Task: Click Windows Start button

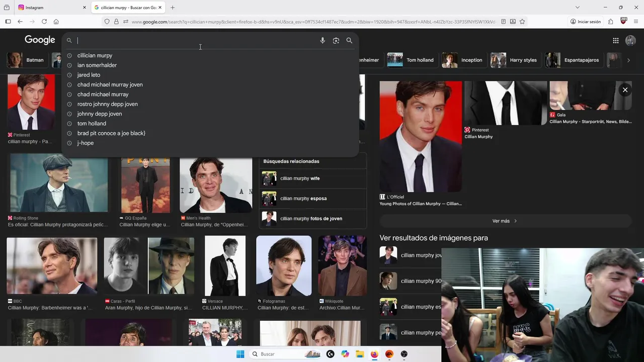Action: [240, 354]
